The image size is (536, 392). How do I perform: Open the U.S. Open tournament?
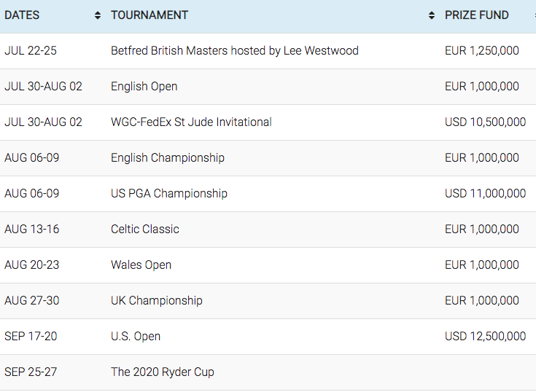pyautogui.click(x=136, y=337)
